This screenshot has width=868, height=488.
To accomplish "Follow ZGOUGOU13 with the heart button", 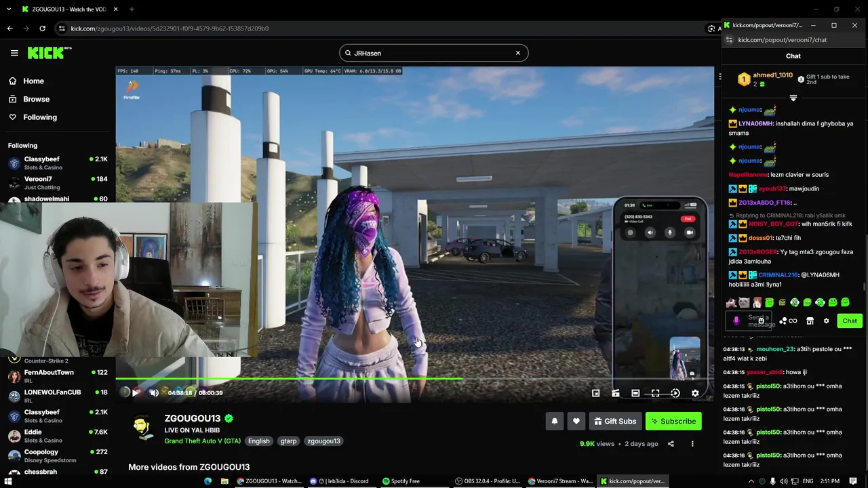I will (x=576, y=421).
